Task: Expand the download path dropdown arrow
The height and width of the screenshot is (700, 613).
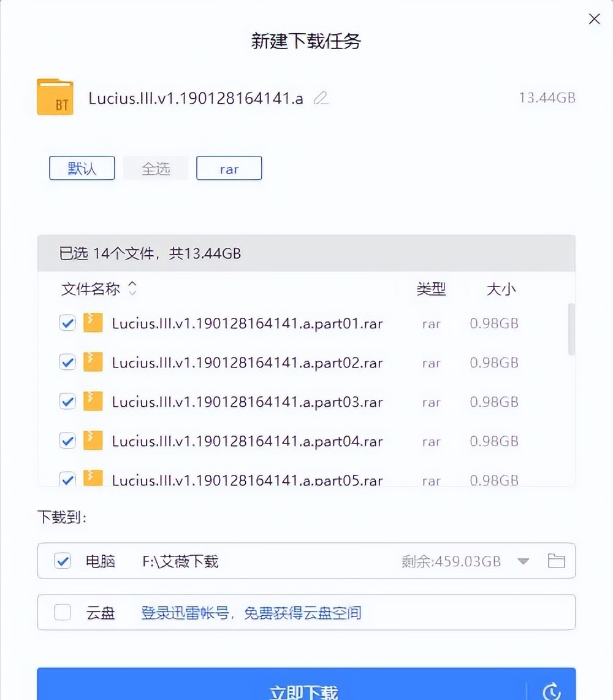Action: [x=524, y=561]
